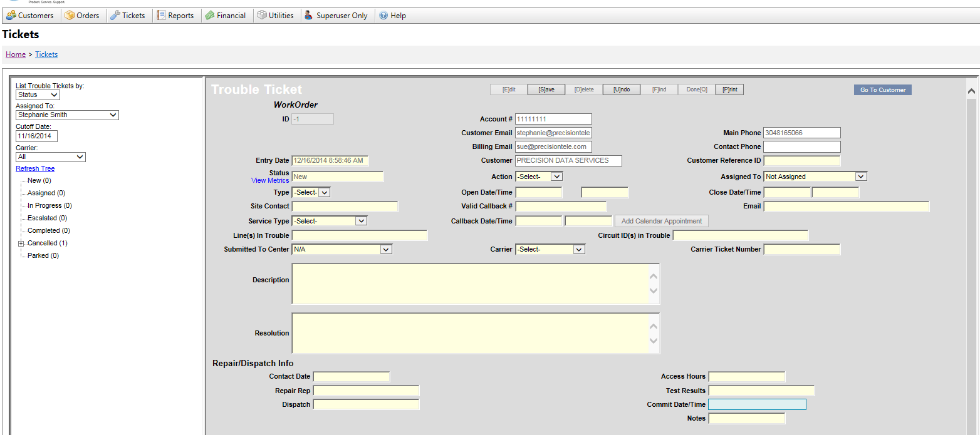Click the Customers people icon

tap(11, 16)
